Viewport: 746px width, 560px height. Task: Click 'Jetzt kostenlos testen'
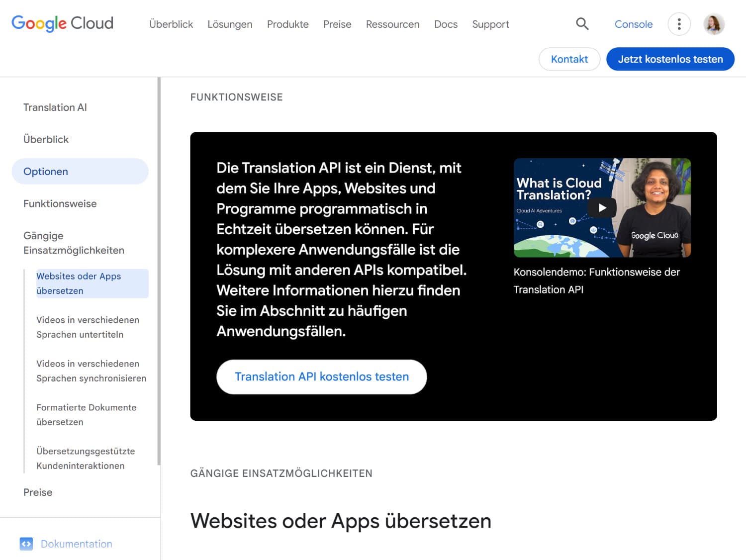670,59
